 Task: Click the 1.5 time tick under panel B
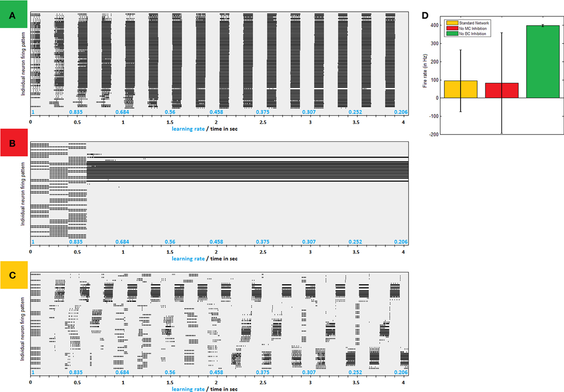[170, 251]
